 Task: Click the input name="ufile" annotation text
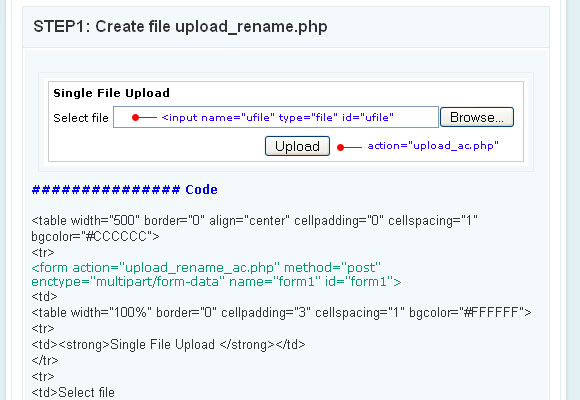278,118
